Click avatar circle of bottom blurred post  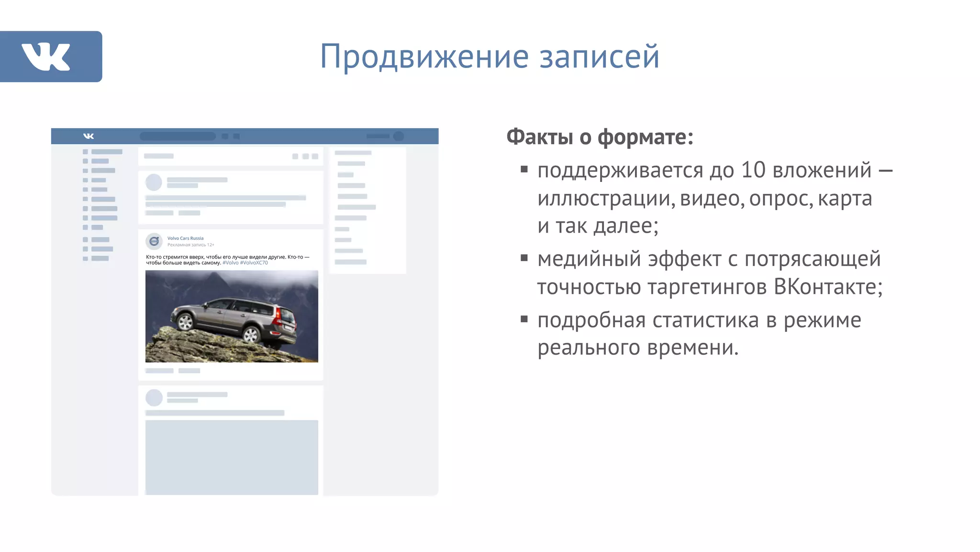coord(154,398)
